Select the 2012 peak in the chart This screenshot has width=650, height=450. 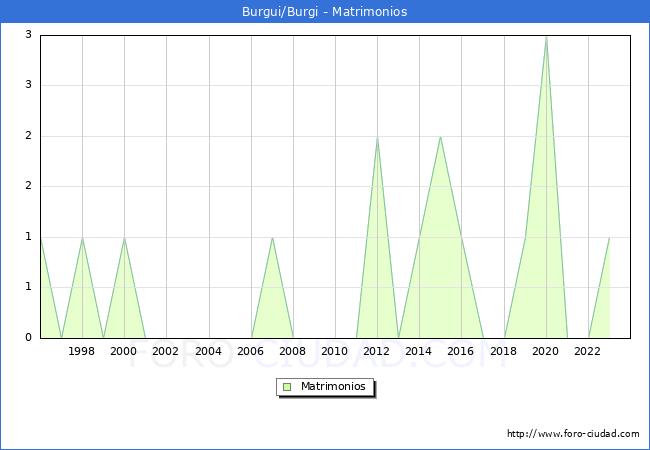tap(377, 137)
